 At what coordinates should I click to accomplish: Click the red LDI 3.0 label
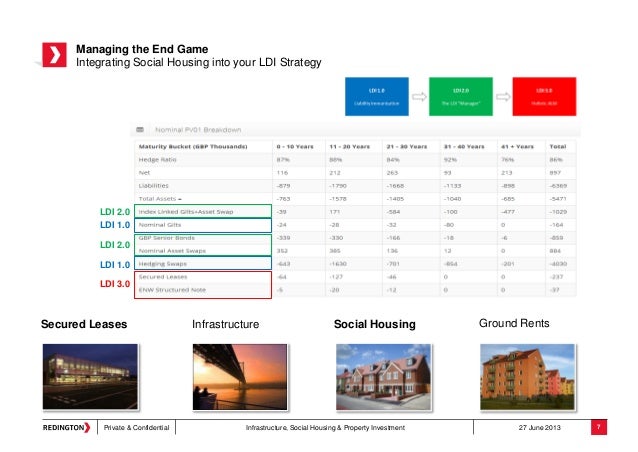[x=115, y=284]
